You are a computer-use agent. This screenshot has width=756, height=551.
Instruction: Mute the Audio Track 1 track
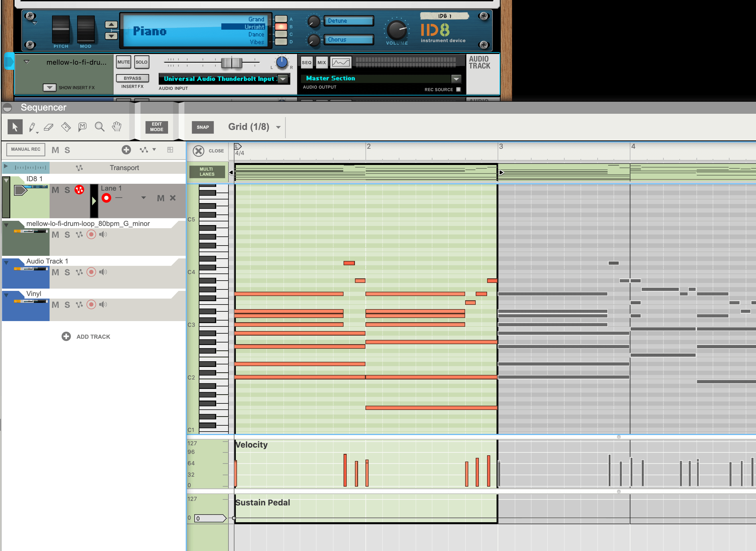(x=55, y=272)
